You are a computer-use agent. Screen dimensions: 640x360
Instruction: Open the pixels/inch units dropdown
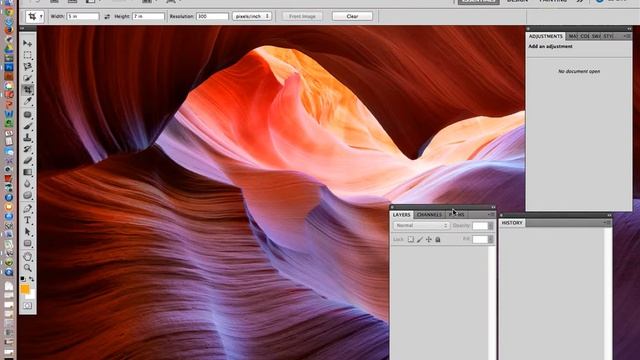pos(252,16)
